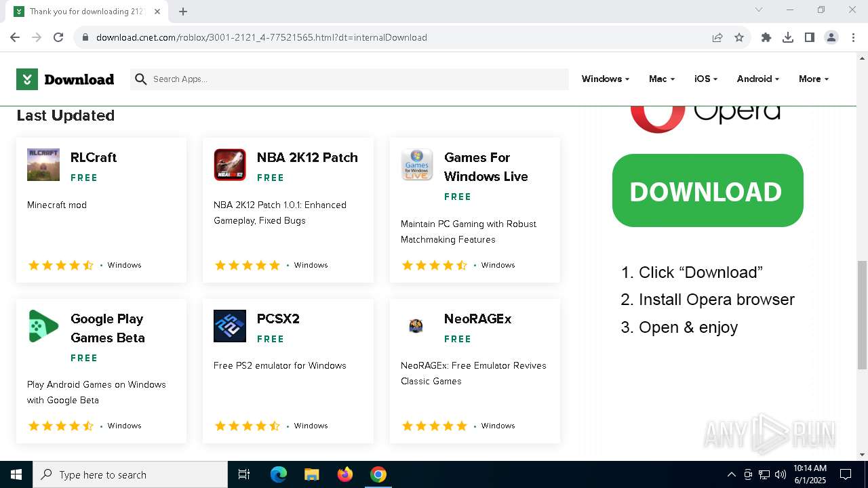Close the current browser tab
This screenshot has height=488, width=868.
coord(157,12)
